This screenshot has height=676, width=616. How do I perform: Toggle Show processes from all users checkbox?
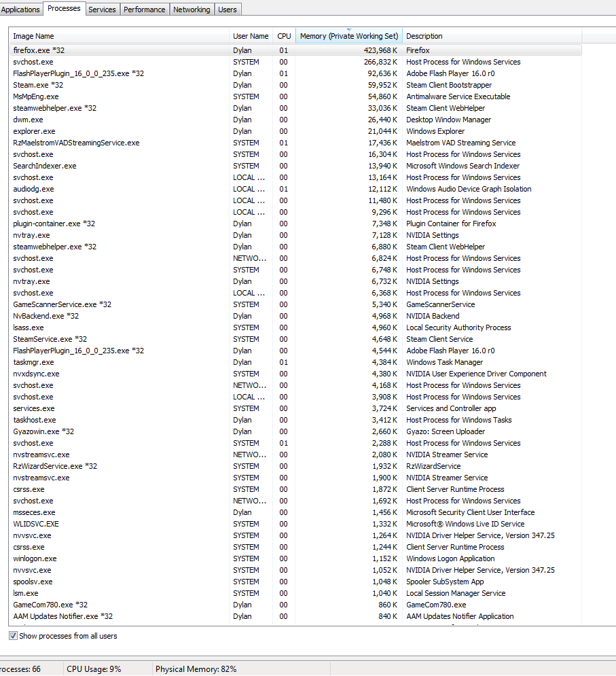coord(14,635)
